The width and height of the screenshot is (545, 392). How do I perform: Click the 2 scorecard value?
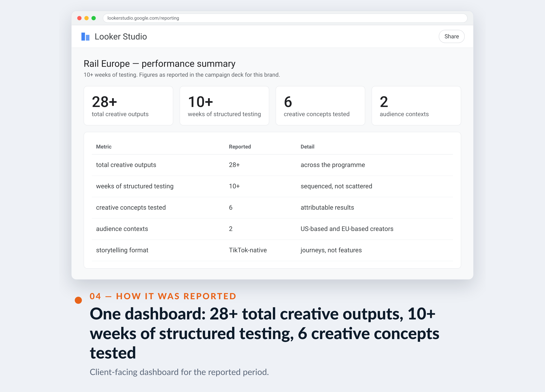384,102
